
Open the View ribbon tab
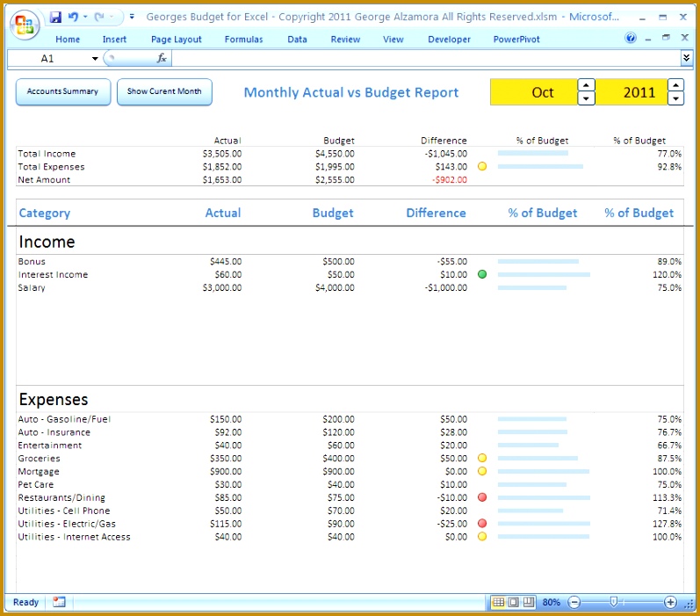pos(393,40)
